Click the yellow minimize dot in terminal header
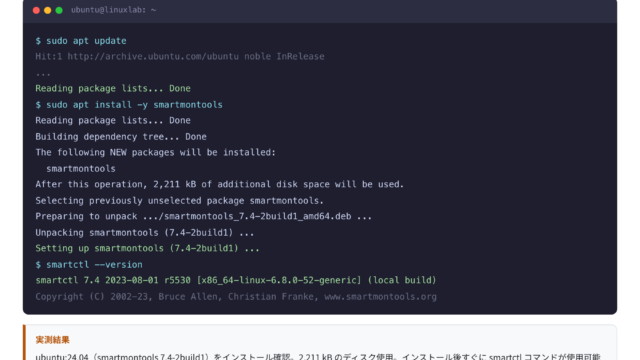Screen dimensions: 640x360 pos(47,10)
